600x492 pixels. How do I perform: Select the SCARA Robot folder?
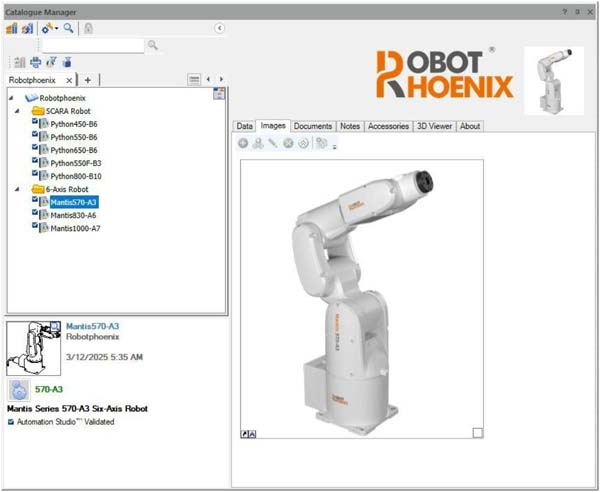click(x=68, y=111)
